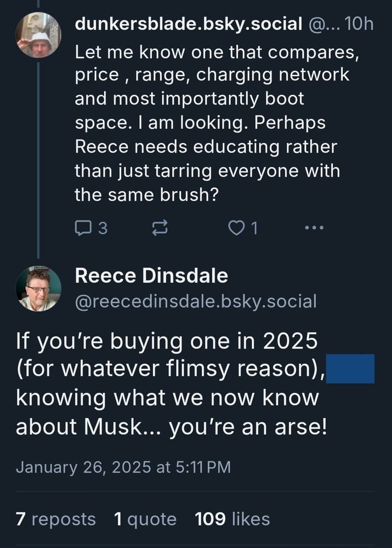Image resolution: width=392 pixels, height=548 pixels.
Task: Click the January 26, 2025 post date
Action: pos(123,467)
